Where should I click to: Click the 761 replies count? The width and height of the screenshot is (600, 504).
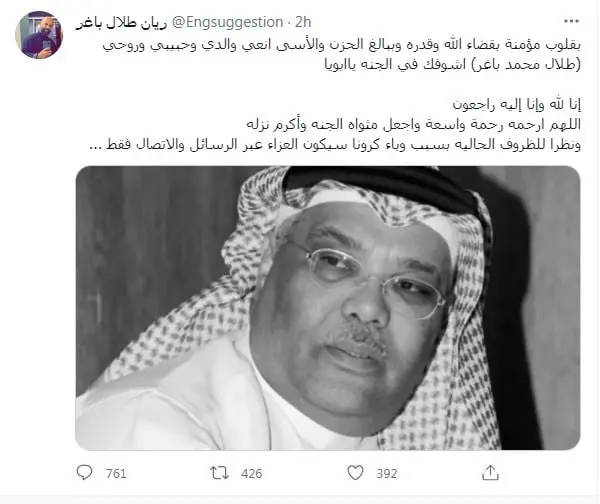point(116,474)
